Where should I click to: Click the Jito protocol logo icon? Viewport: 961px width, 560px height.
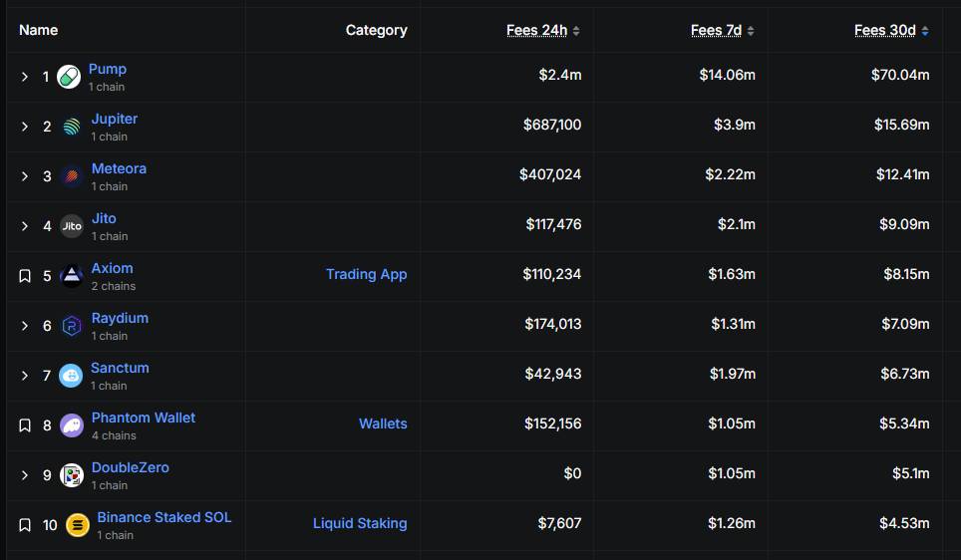[x=72, y=226]
